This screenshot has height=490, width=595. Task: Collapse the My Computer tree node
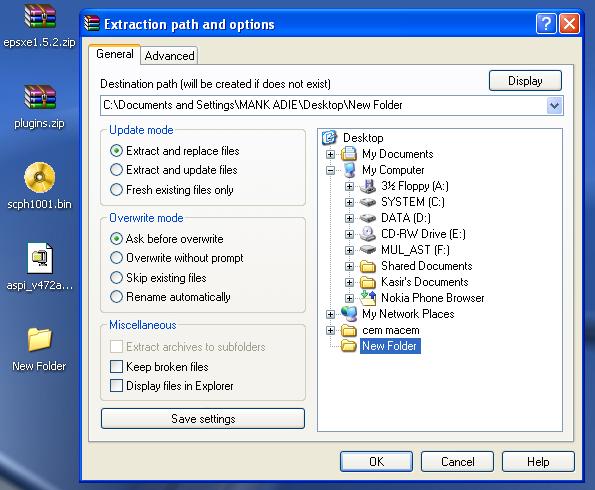click(x=330, y=170)
